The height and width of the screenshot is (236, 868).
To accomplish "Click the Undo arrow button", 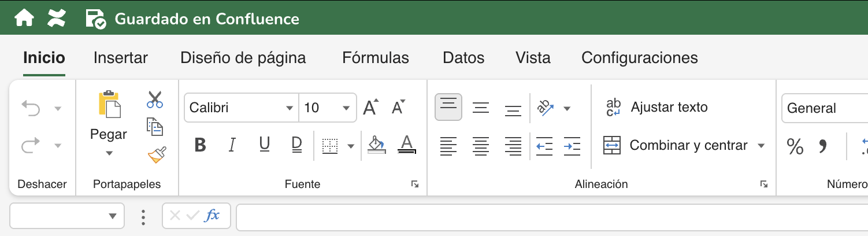I will [x=31, y=108].
